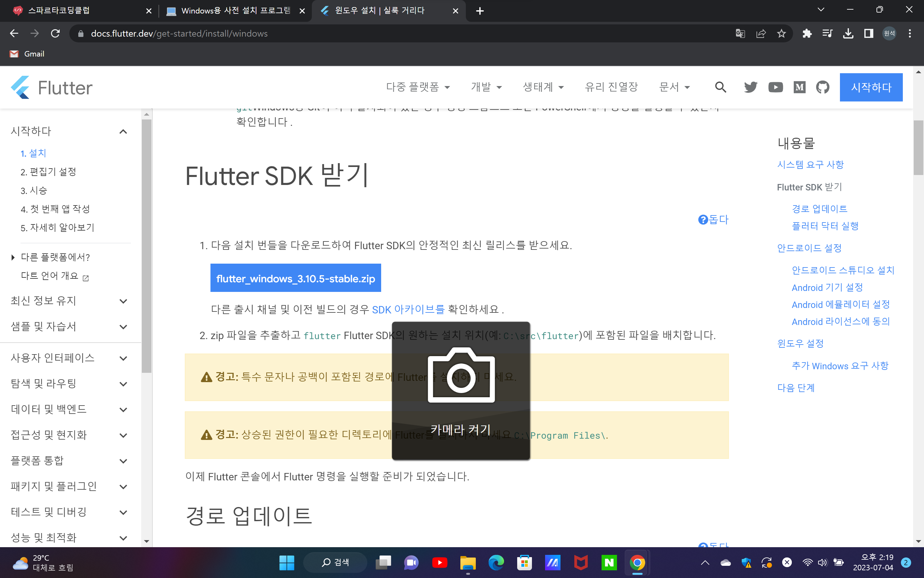This screenshot has width=924, height=578.
Task: Open Chrome extensions puzzle icon
Action: [x=807, y=34]
